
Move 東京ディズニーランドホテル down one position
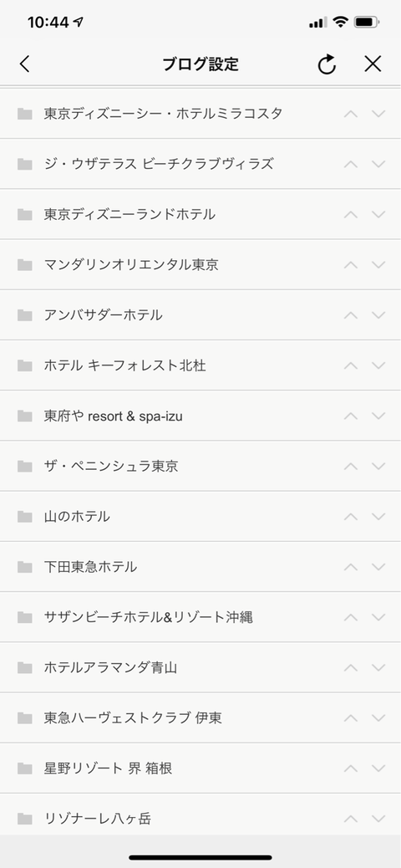[378, 215]
